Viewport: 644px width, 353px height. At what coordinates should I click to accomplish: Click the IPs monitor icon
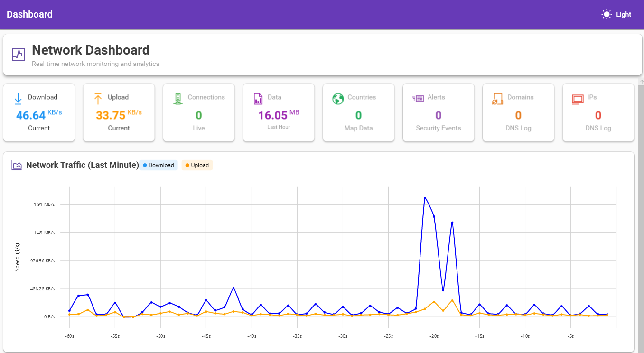pos(578,98)
